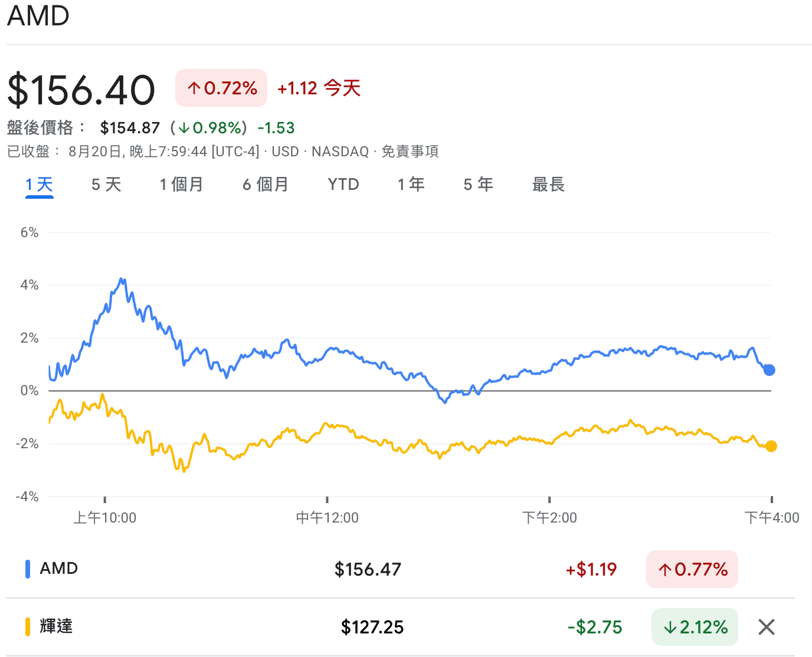This screenshot has height=657, width=812.
Task: Switch to the 5 天 range tab
Action: [x=106, y=185]
